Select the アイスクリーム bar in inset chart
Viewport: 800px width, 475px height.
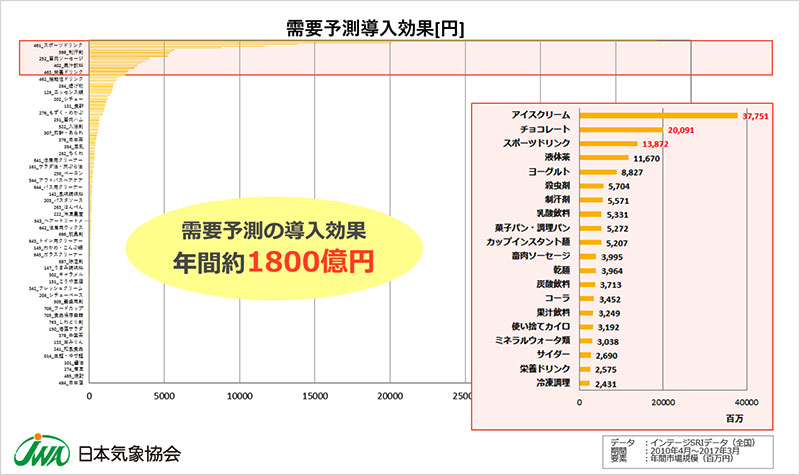coord(659,116)
